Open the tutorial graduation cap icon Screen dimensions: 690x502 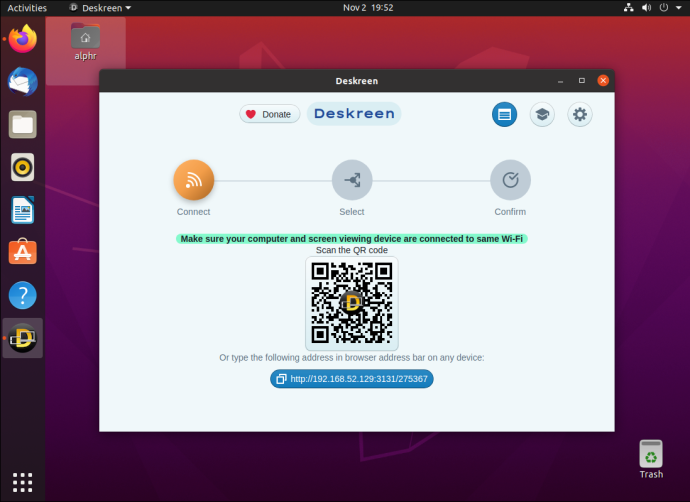tap(542, 114)
